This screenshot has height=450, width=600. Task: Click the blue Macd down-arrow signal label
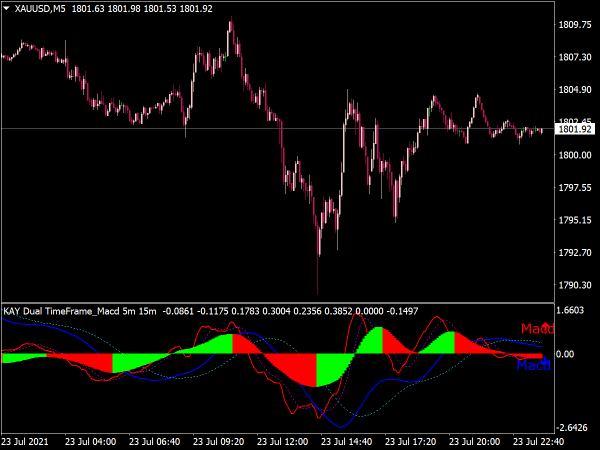pyautogui.click(x=534, y=365)
